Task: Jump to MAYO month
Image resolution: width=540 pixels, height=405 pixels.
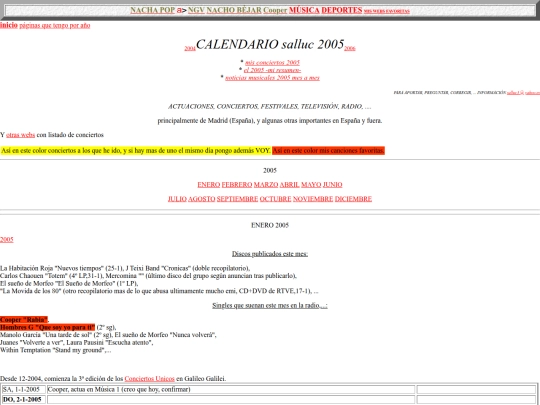Action: [311, 185]
